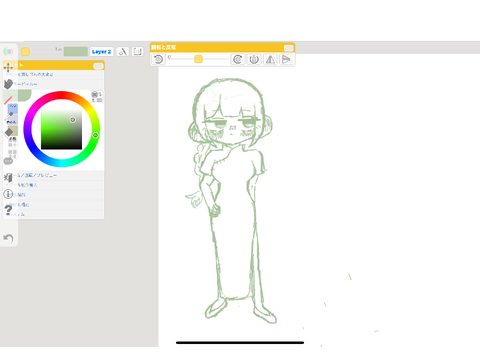Rotate canvas clockwise in rotate panel
The height and width of the screenshot is (360, 480).
pos(237,59)
